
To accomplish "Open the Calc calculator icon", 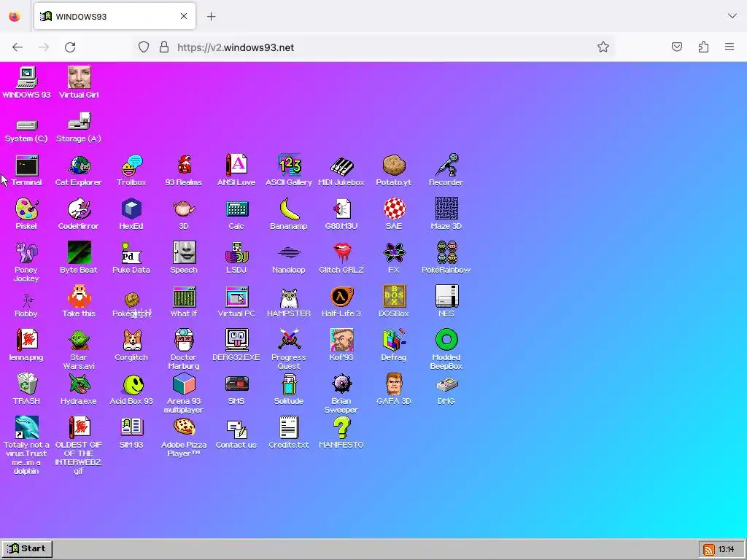I will [237, 209].
